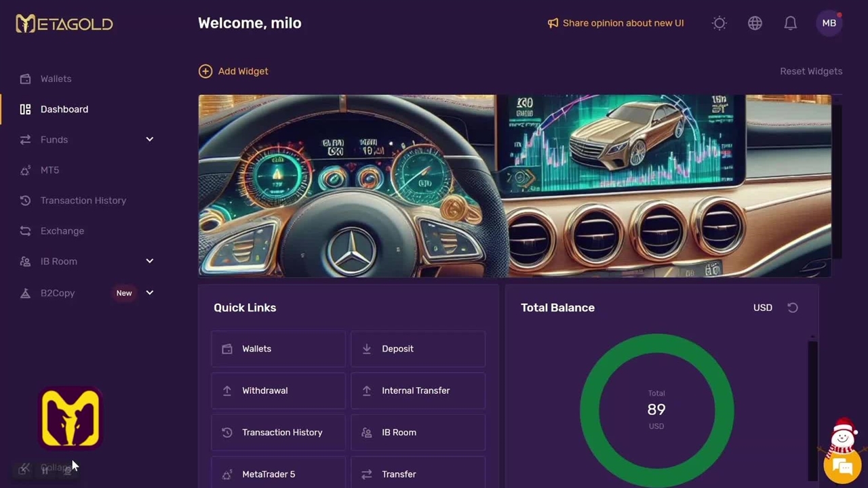
Task: Toggle the light/dark theme sun icon
Action: click(719, 23)
